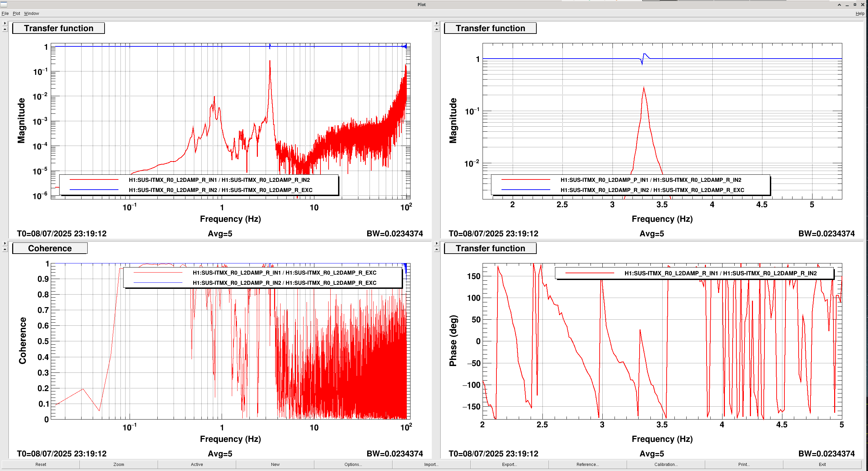Click up-arrow icon beside top-left Transfer function plot
Viewport: 868px width, 471px height.
5,29
